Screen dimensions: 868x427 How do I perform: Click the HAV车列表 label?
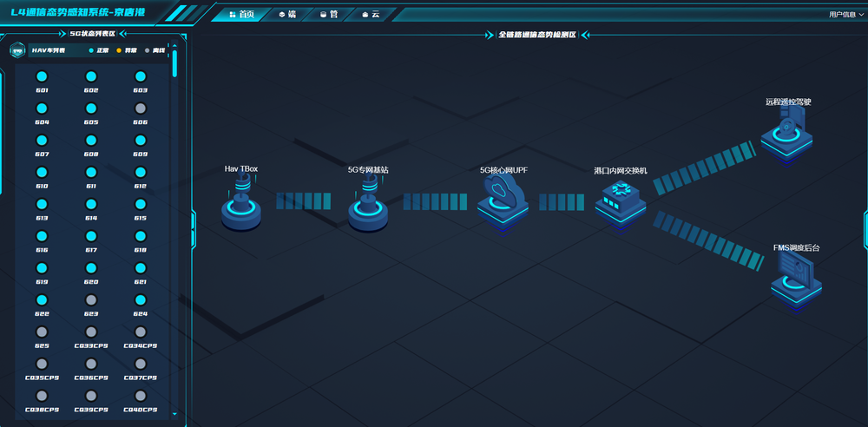click(49, 50)
